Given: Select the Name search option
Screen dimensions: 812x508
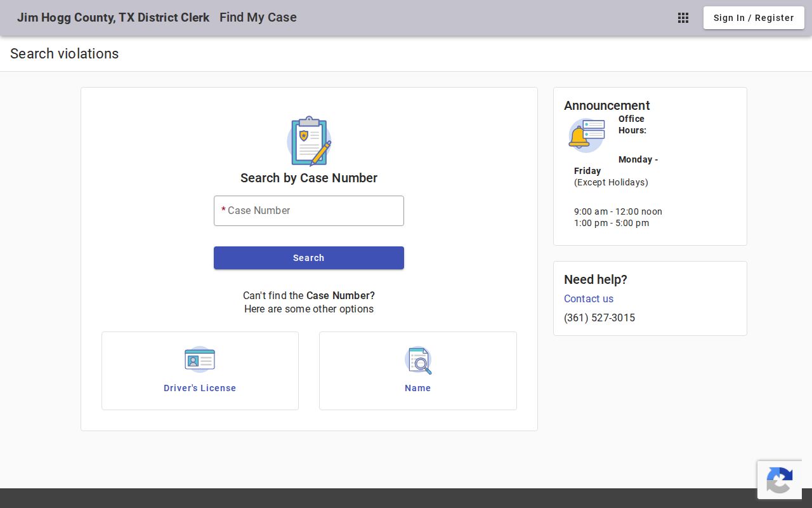Looking at the screenshot, I should [418, 371].
